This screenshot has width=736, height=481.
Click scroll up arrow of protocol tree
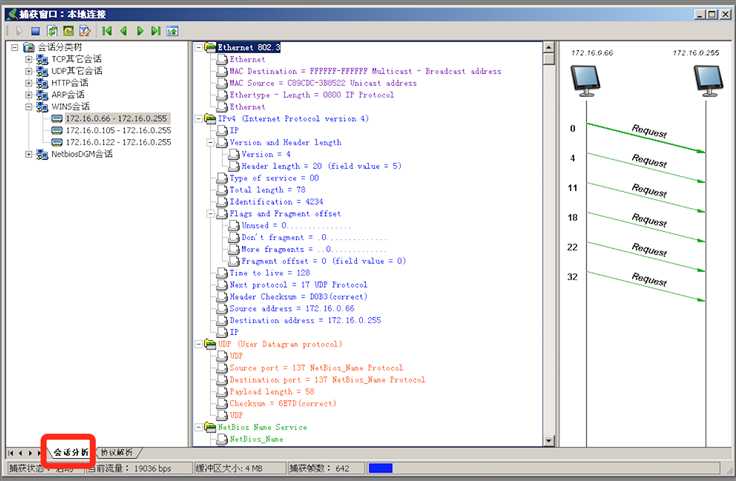pos(549,47)
